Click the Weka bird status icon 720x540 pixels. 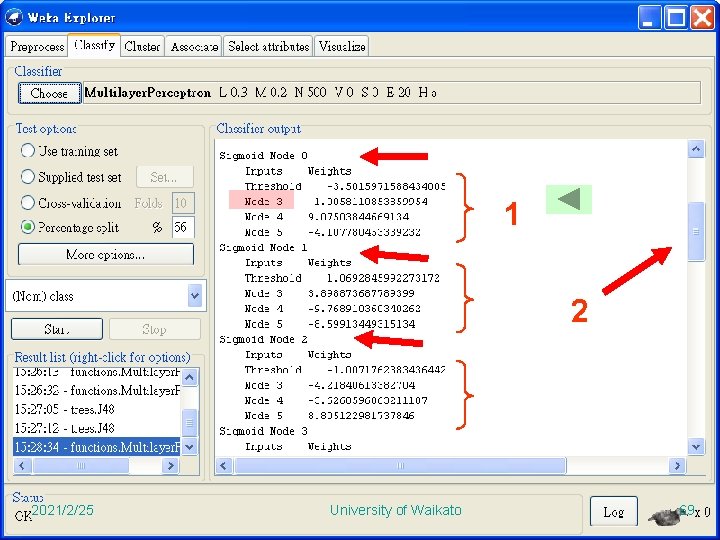tap(665, 516)
